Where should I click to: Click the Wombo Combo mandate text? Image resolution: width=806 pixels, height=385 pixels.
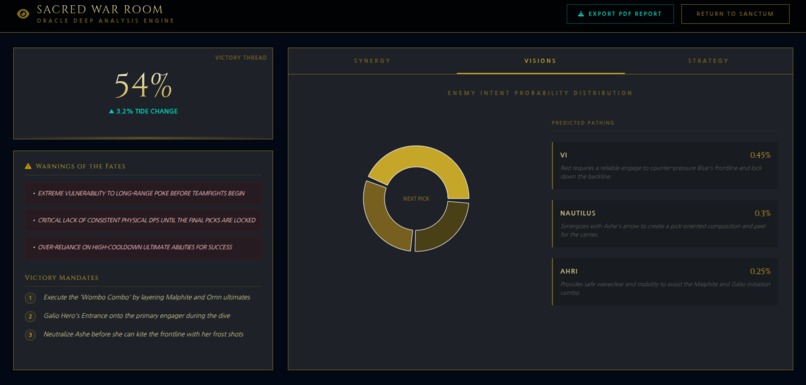click(x=147, y=297)
